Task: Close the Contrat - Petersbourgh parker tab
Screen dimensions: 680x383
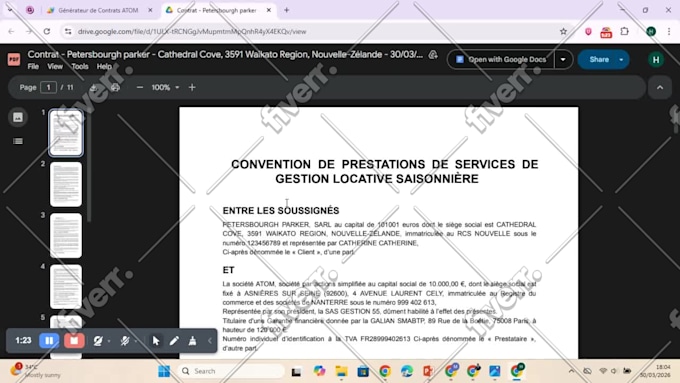Action: point(269,10)
